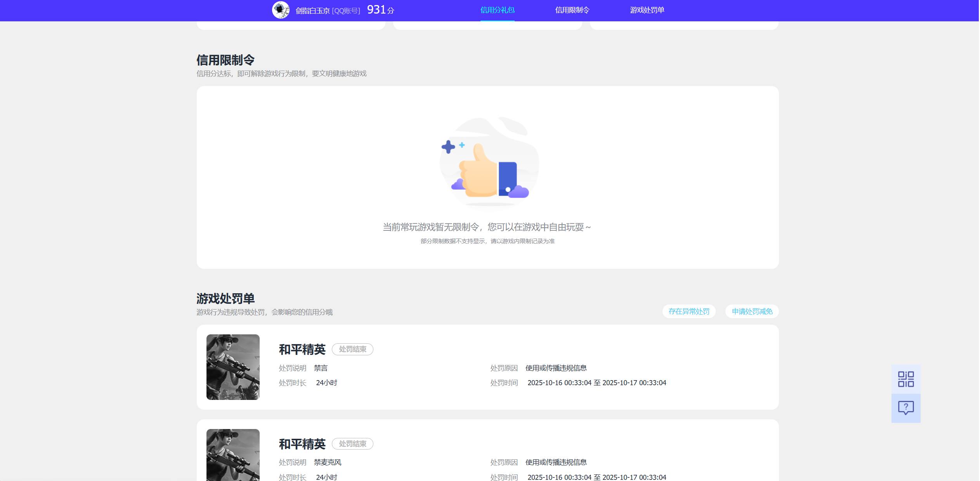This screenshot has height=481, width=980.
Task: Click the 931 分 credit score
Action: tap(380, 10)
